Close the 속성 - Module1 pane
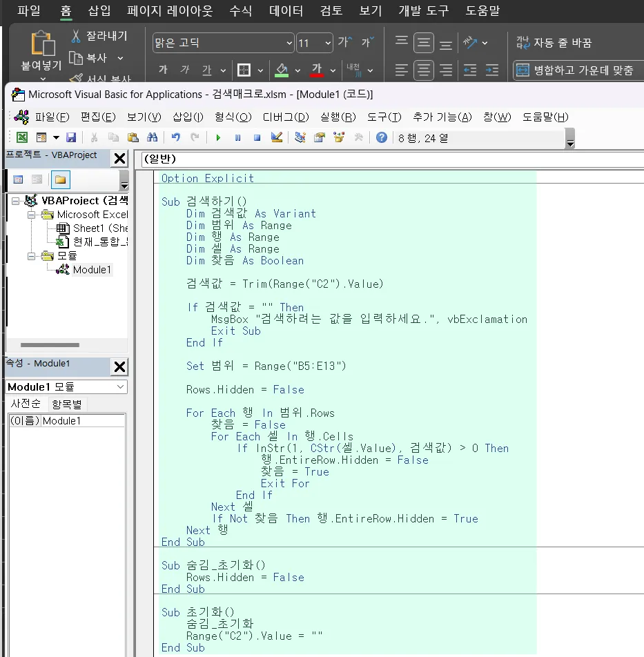Screen dimensions: 644x657 [x=119, y=366]
